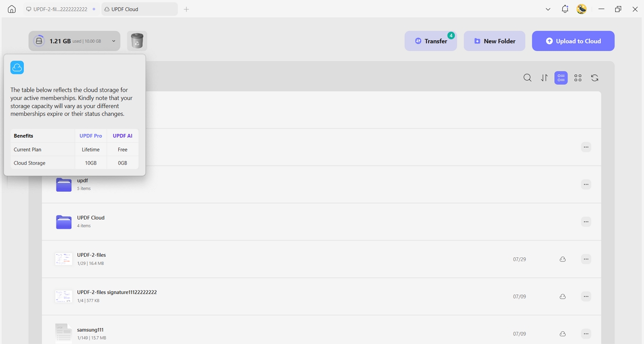Click the UPDF Pro column header
The image size is (644, 344).
coord(91,136)
